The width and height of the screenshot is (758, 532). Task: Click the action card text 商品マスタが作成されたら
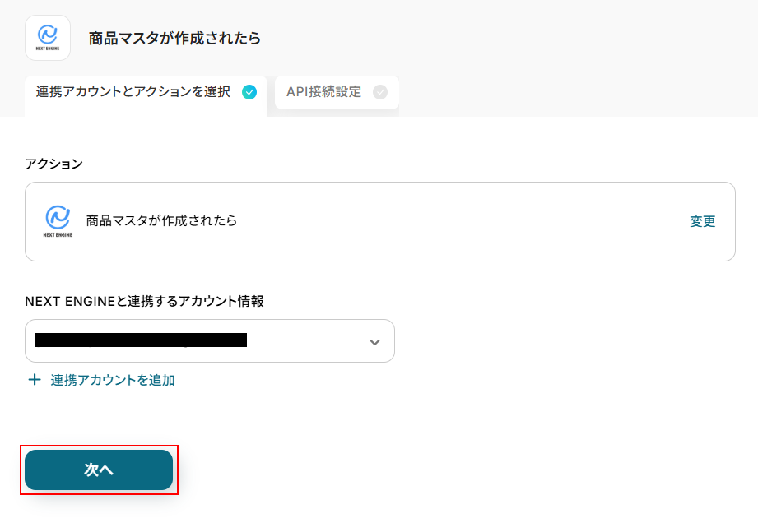pos(161,221)
